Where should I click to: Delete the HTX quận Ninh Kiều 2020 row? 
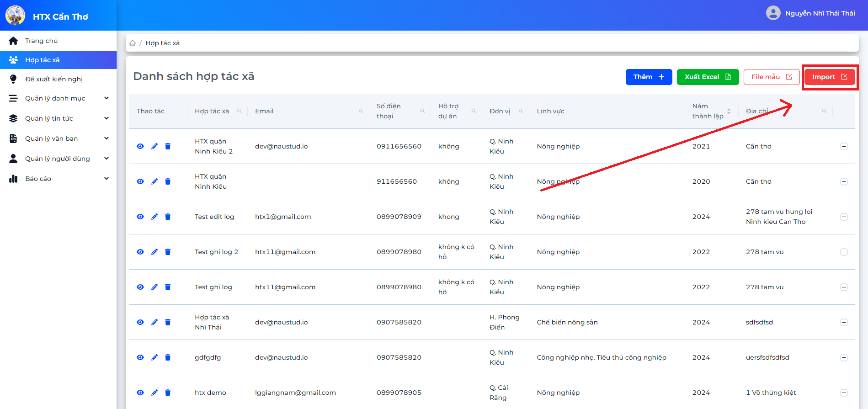[168, 181]
